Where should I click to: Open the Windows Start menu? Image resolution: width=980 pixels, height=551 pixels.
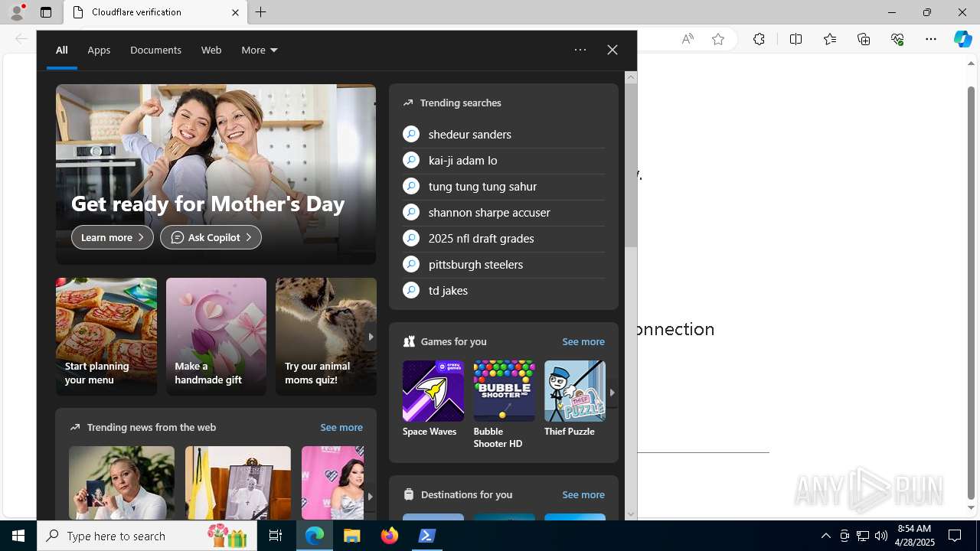[x=18, y=536]
